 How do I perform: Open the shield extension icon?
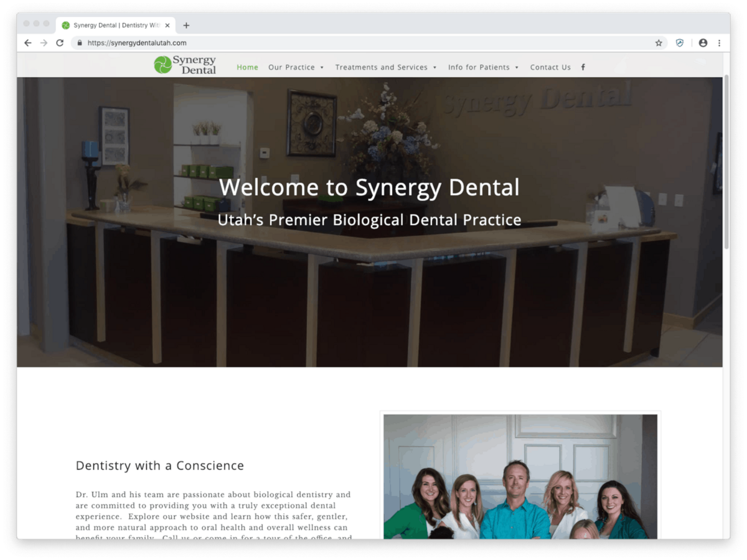point(680,43)
